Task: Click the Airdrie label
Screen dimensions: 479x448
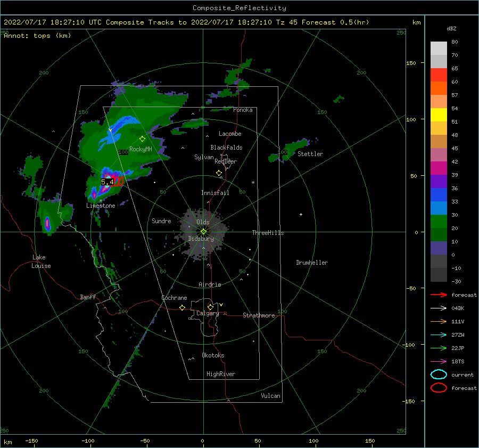Action: 210,284
